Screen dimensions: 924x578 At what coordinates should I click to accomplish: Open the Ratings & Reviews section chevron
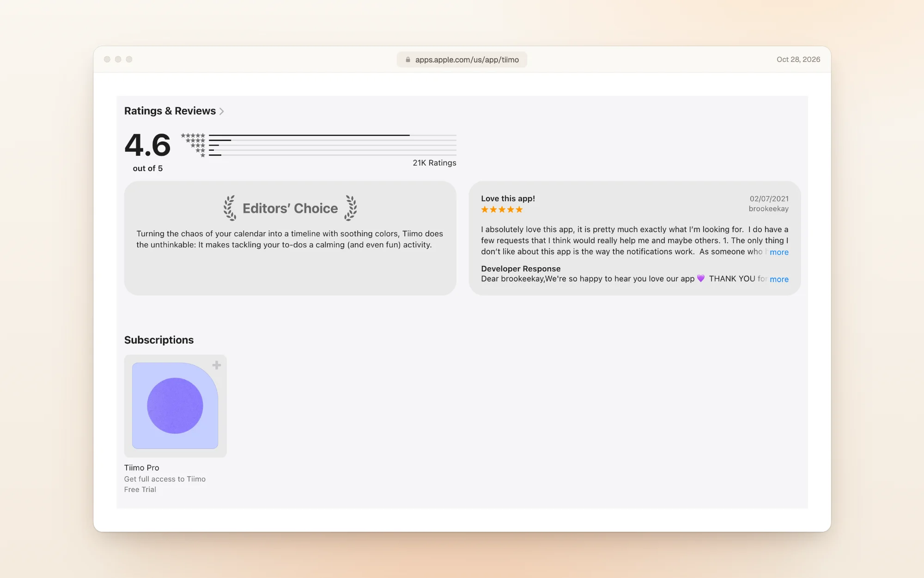[222, 111]
